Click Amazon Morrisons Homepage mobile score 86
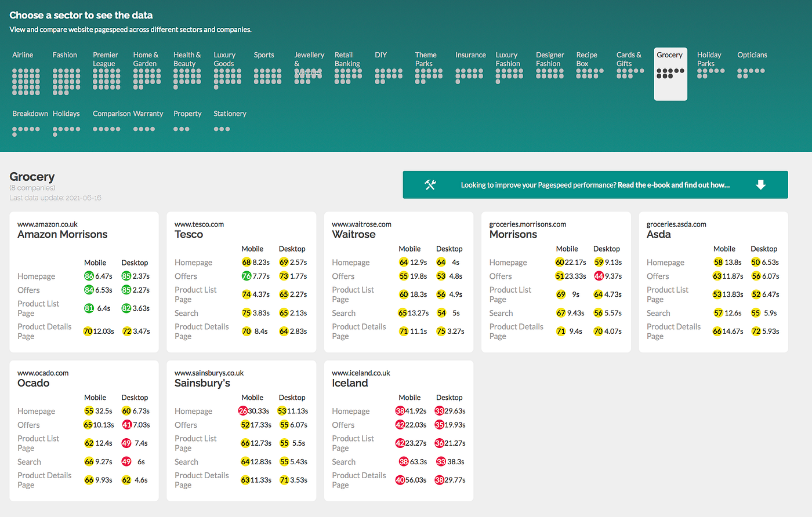Viewport: 812px width, 517px height. [89, 276]
